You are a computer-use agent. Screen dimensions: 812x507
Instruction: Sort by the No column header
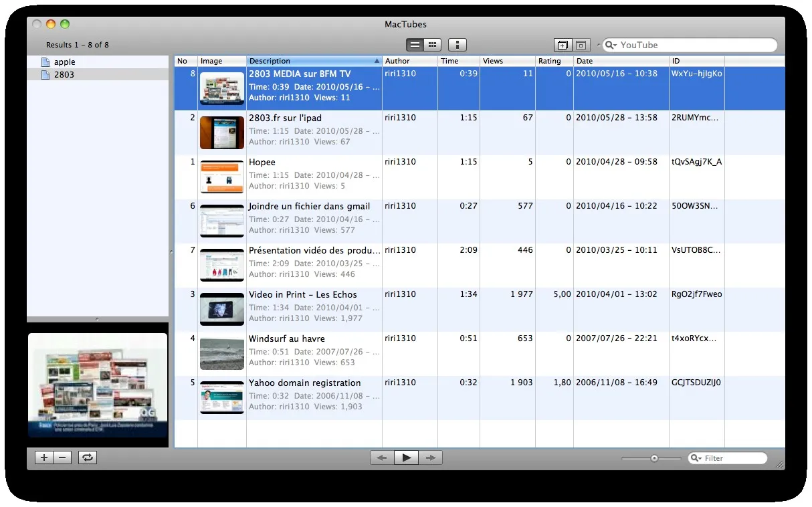click(186, 61)
